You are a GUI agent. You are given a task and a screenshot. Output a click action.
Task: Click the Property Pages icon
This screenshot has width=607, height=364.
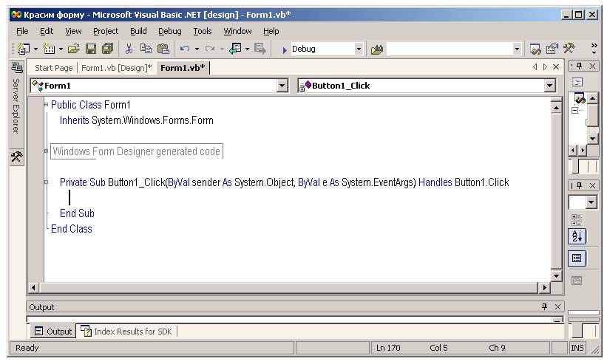tap(577, 281)
